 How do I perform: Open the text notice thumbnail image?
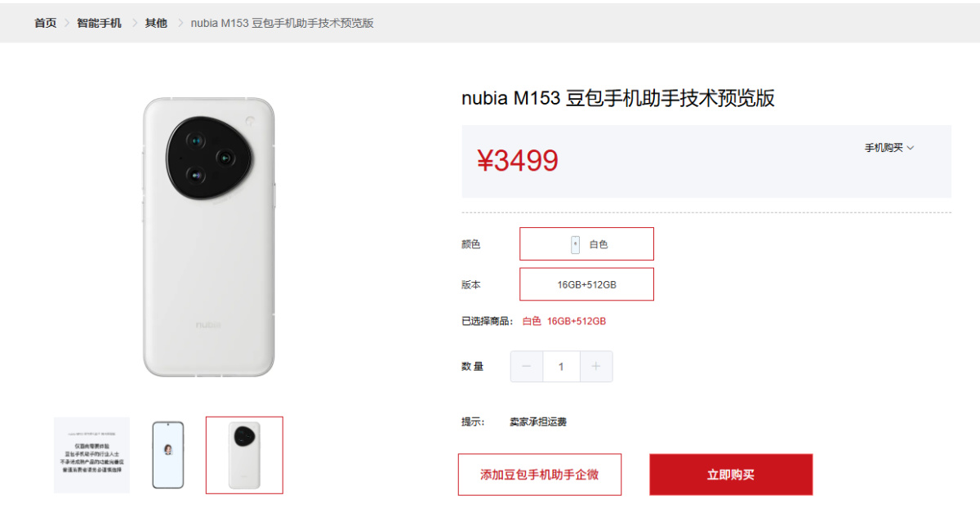tap(92, 455)
